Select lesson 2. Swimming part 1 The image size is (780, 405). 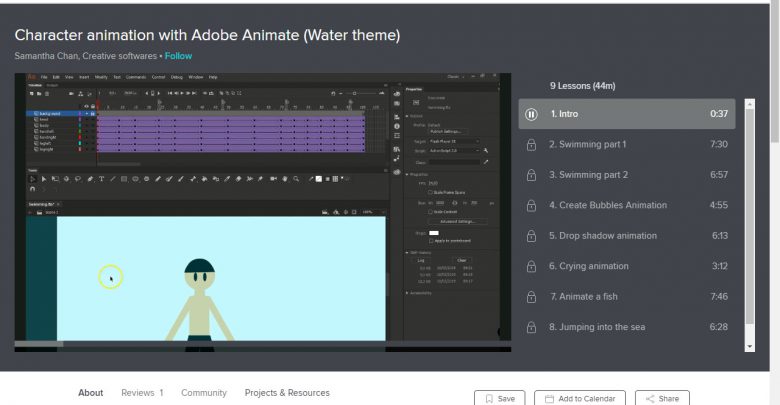(627, 145)
